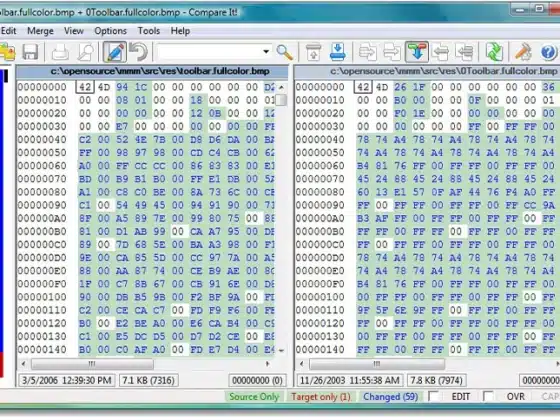Image resolution: width=560 pixels, height=420 pixels.
Task: Click the green Source Only legend
Action: coord(254,397)
